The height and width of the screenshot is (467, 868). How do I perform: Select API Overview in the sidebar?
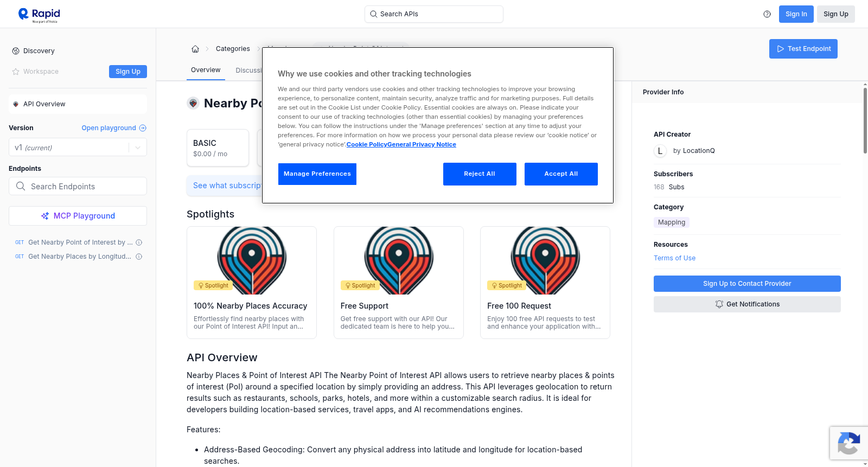tap(78, 104)
